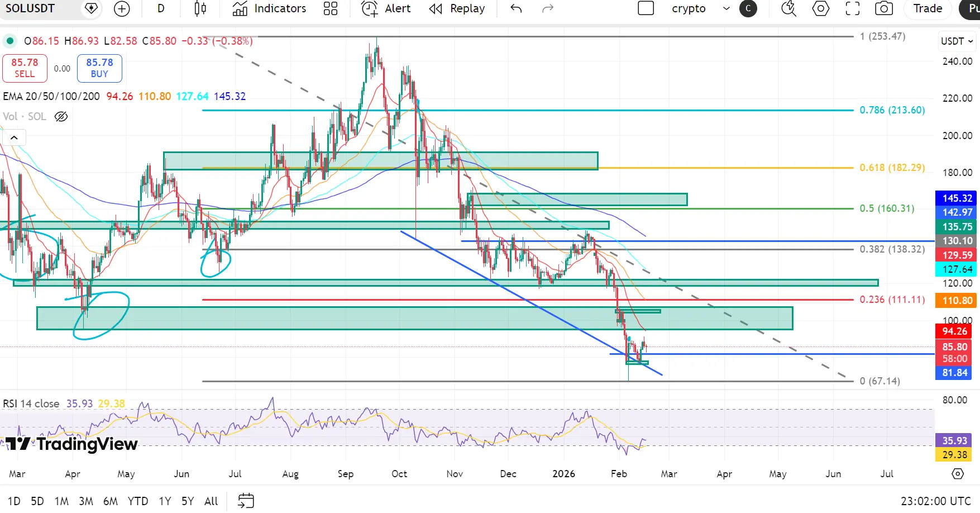Select the 0.5 (160.31) Fibonacci label
The width and height of the screenshot is (980, 513).
[x=887, y=208]
